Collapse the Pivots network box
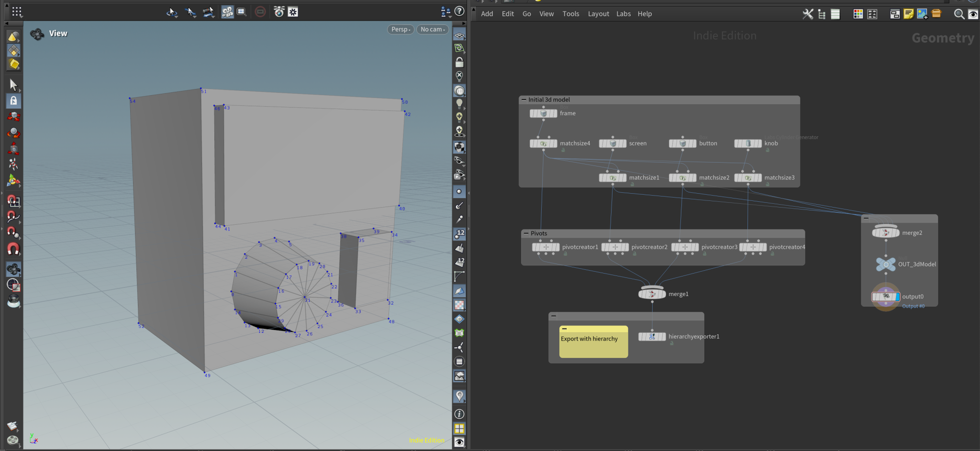The width and height of the screenshot is (980, 451). 526,233
